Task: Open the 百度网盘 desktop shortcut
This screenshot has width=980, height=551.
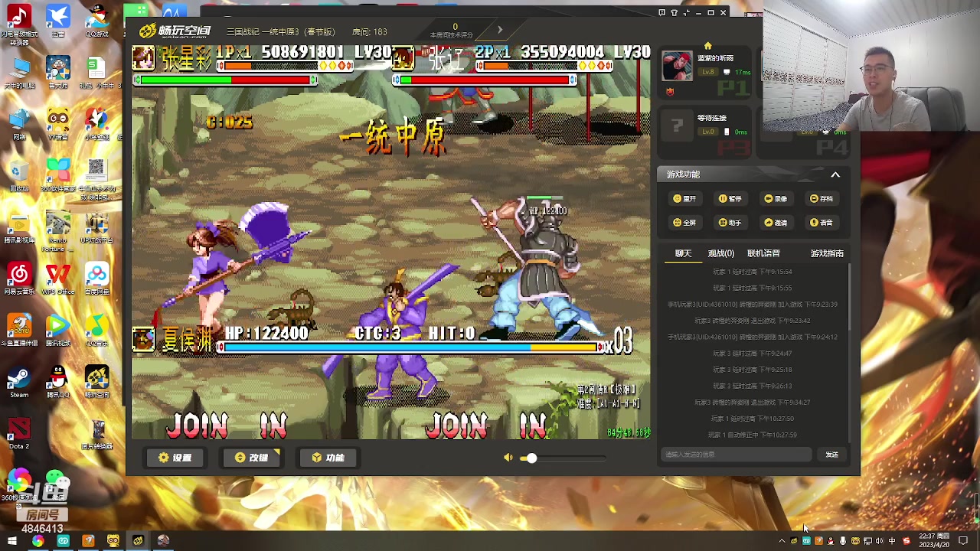Action: click(x=96, y=279)
